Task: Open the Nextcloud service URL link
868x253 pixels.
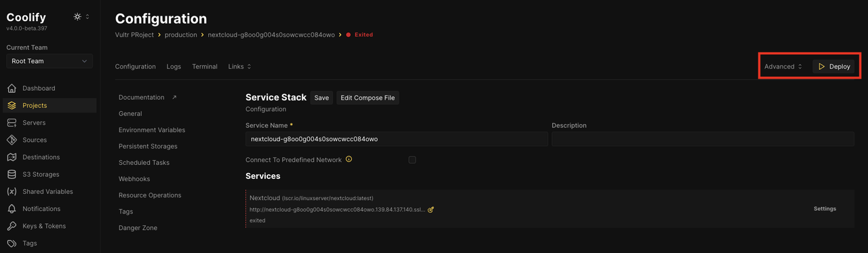Action: tap(338, 210)
